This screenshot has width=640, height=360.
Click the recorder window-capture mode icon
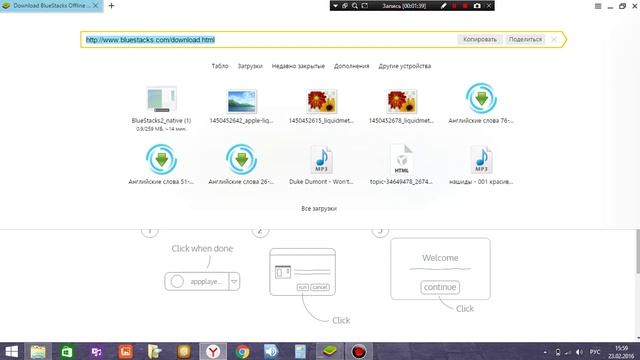[345, 6]
